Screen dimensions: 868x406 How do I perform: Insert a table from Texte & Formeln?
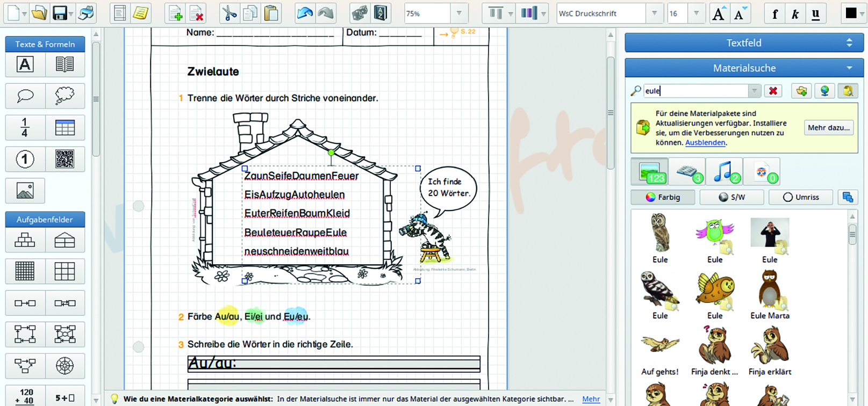click(64, 128)
